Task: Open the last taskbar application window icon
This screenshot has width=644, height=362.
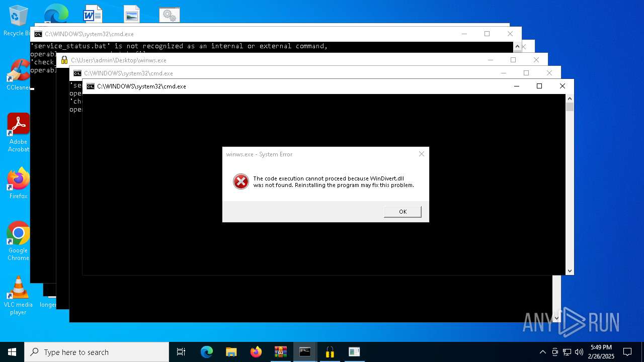Action: coord(355,352)
